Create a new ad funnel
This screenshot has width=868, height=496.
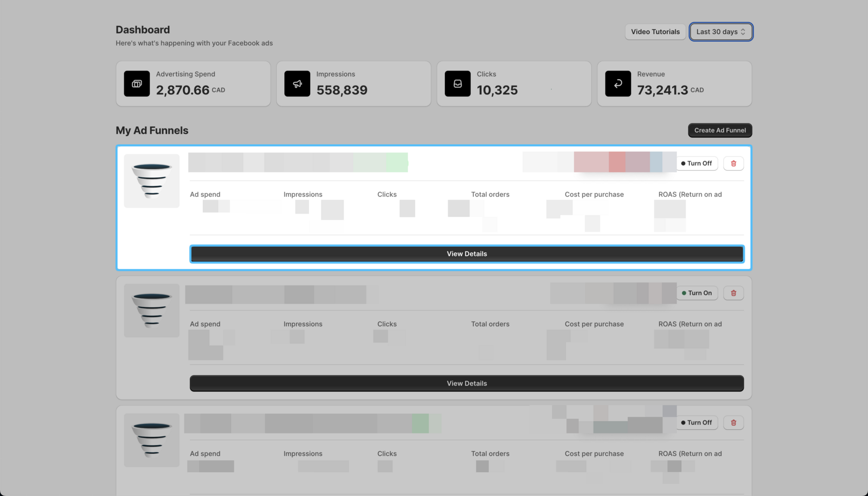[x=719, y=130]
